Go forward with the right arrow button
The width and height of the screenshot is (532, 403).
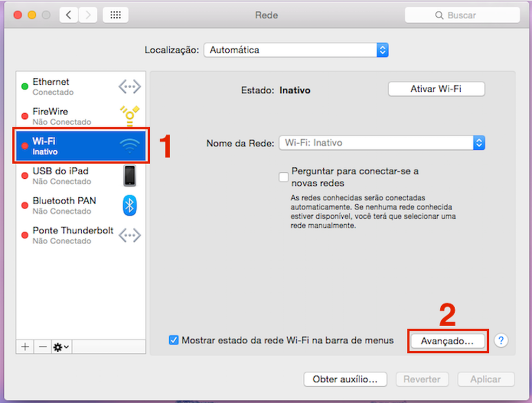click(88, 15)
